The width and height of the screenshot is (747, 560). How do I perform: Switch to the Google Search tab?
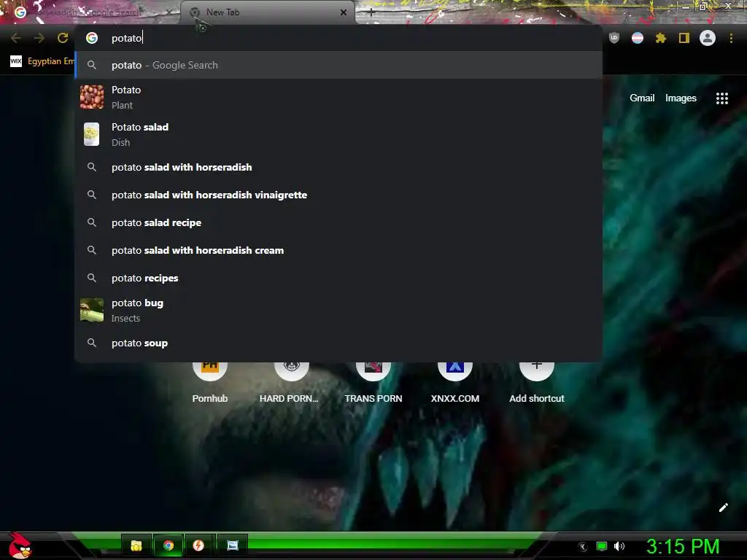(x=90, y=12)
